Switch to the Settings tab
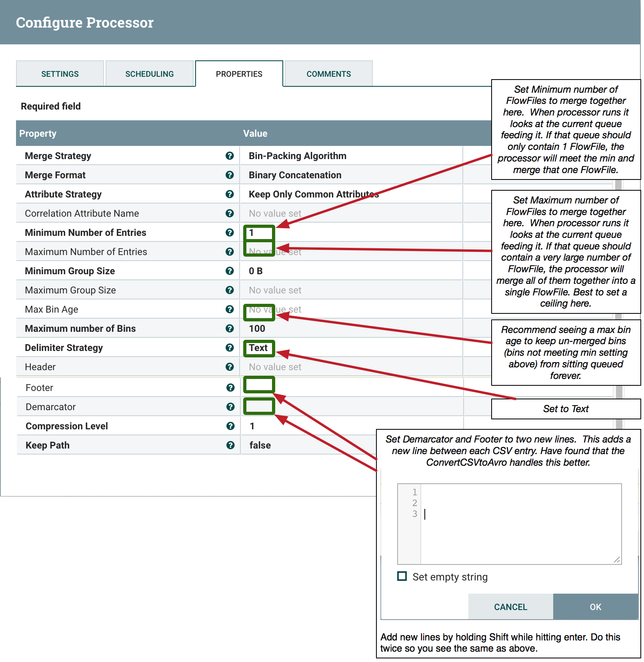This screenshot has height=662, width=644. [60, 74]
